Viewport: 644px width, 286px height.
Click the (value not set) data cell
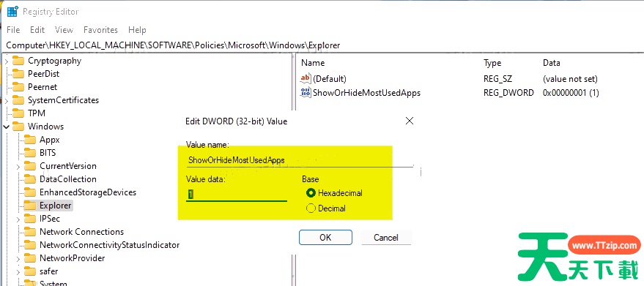pos(570,78)
